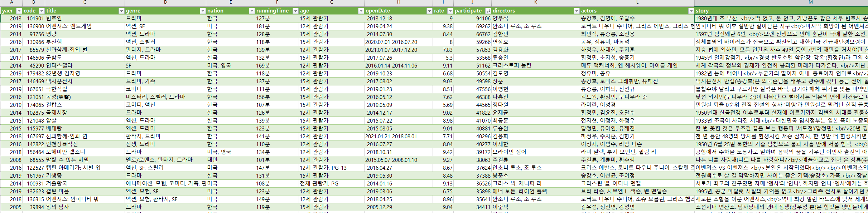
Task: Select the title cell 군함도
Action: click(x=85, y=58)
